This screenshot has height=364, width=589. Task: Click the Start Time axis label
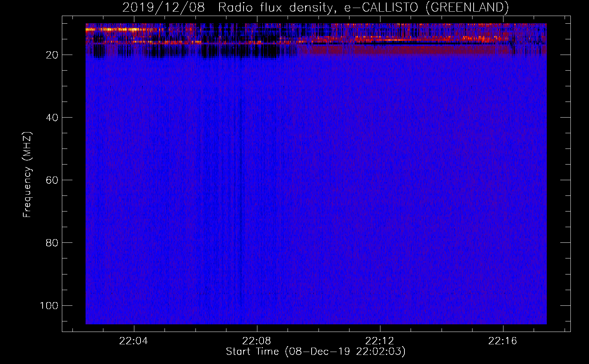(x=316, y=352)
